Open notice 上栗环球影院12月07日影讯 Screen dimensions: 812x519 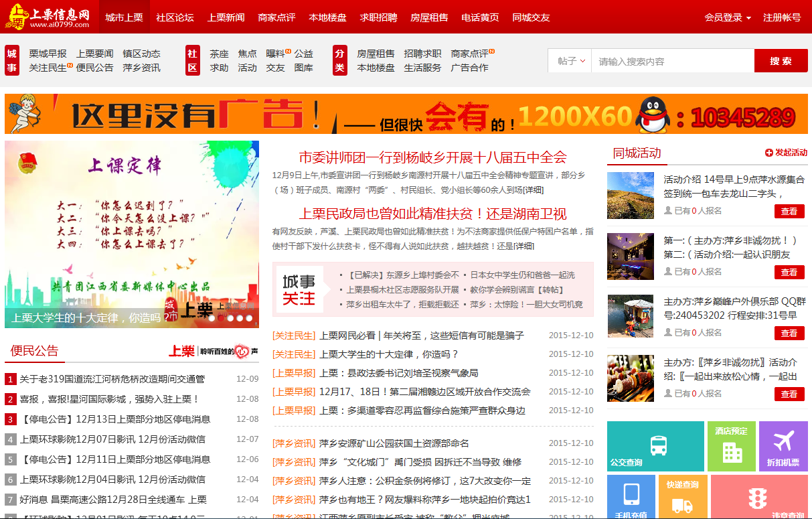112,439
